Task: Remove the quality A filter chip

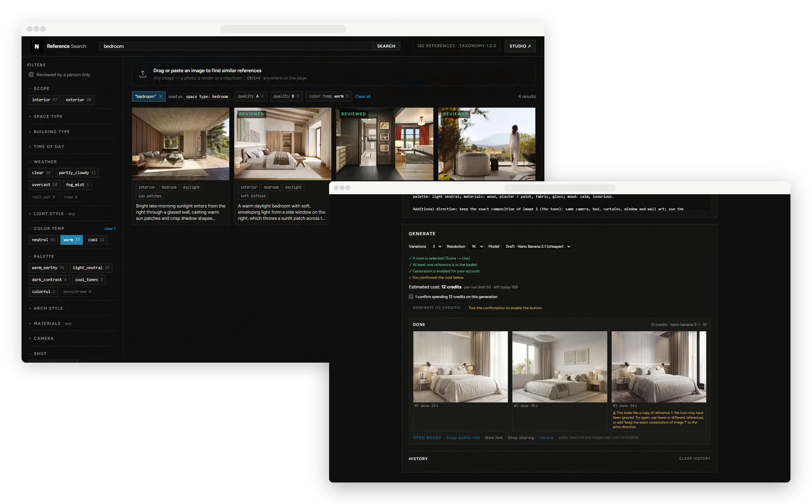Action: 263,96
